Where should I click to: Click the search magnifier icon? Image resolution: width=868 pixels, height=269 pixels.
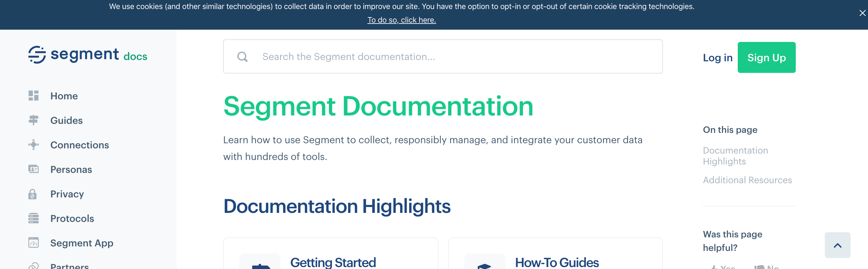tap(242, 57)
